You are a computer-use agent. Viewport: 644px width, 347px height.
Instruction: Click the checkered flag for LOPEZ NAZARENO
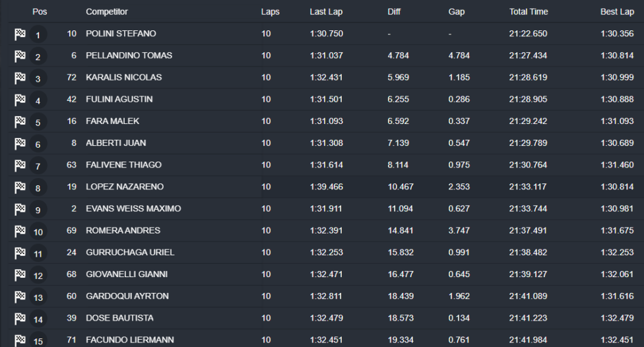(x=20, y=187)
